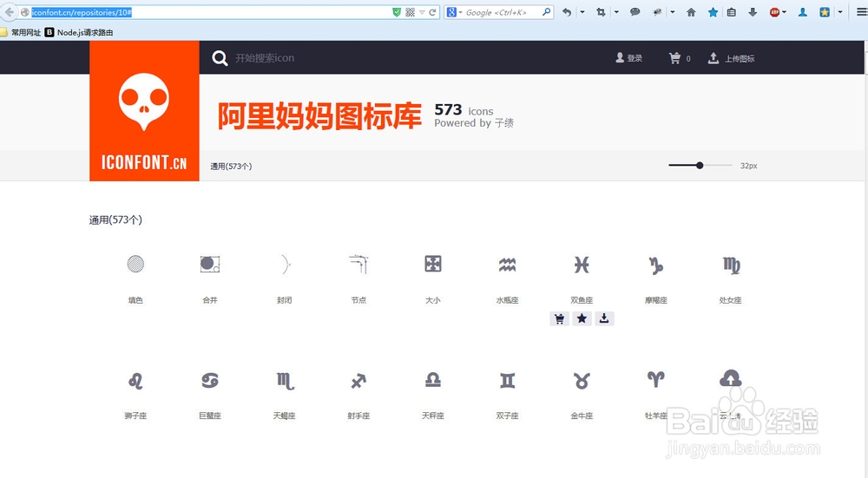Viewport: 868px width, 478px height.
Task: Click the QR code icon in URL bar
Action: pyautogui.click(x=411, y=12)
